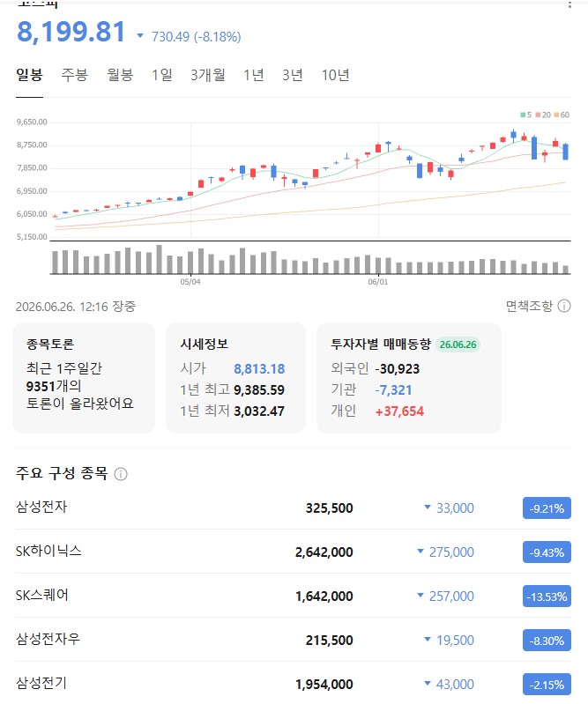
Task: Click the 1년 최고 value 9,385.59
Action: coord(259,389)
